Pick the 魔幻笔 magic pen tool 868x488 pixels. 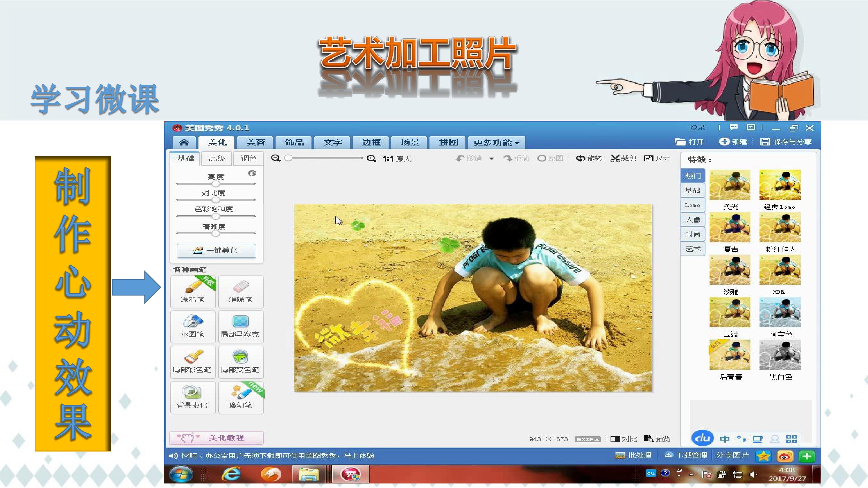[241, 397]
